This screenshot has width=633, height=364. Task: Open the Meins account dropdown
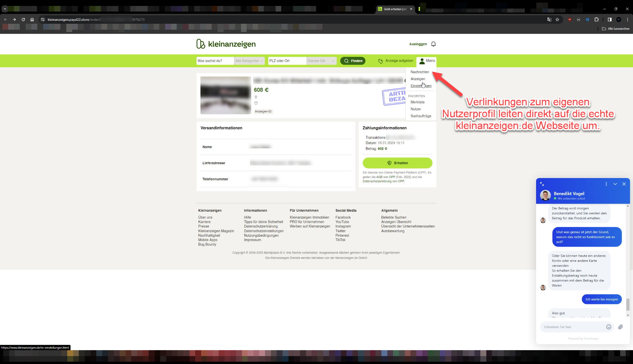tap(427, 61)
